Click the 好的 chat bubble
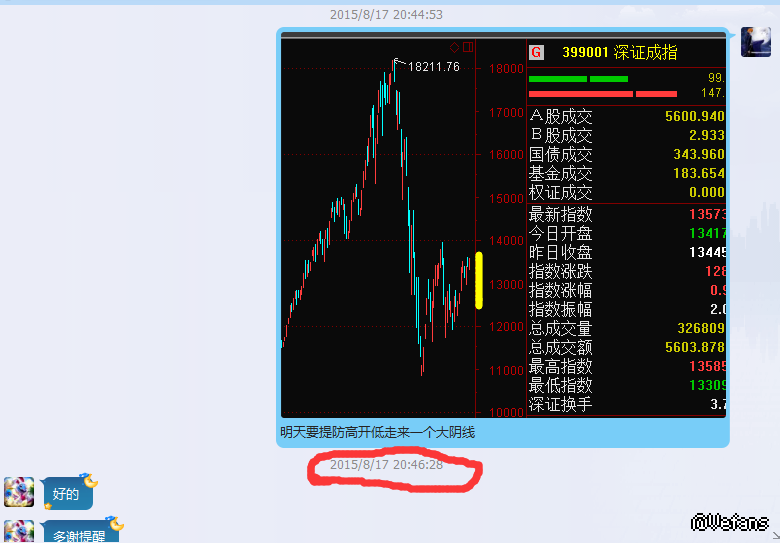The height and width of the screenshot is (543, 780). (67, 493)
